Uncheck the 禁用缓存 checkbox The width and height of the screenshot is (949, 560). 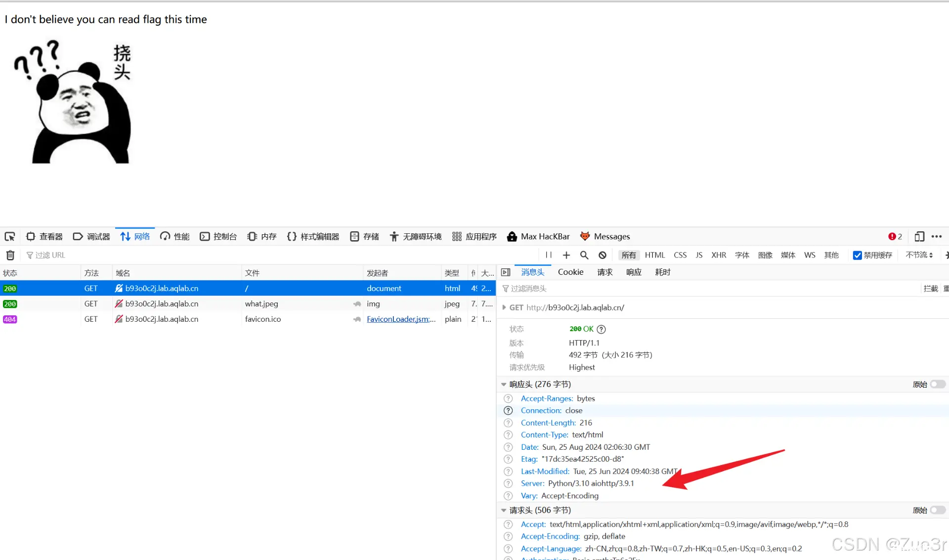pyautogui.click(x=857, y=255)
